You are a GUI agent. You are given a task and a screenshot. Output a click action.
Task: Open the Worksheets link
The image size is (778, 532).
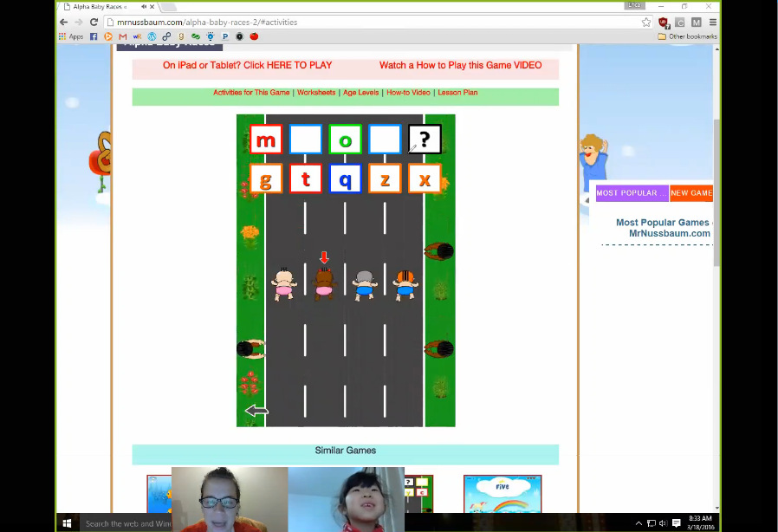[x=316, y=93]
